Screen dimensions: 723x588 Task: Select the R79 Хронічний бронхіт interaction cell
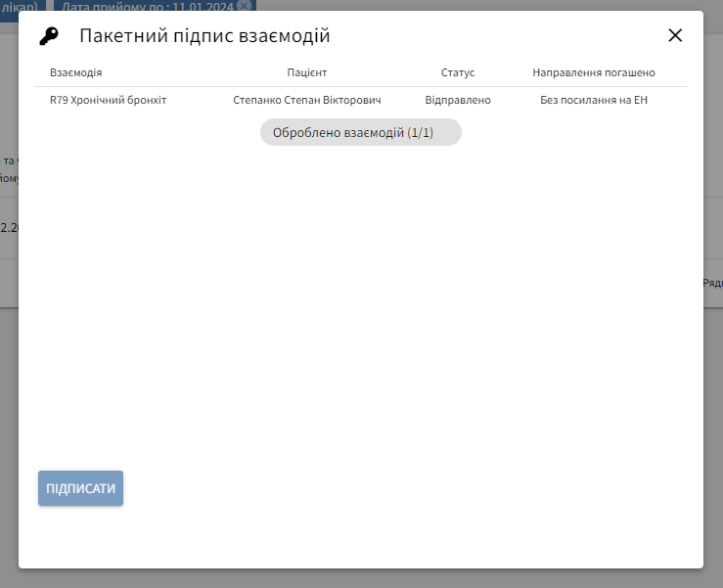[x=109, y=100]
